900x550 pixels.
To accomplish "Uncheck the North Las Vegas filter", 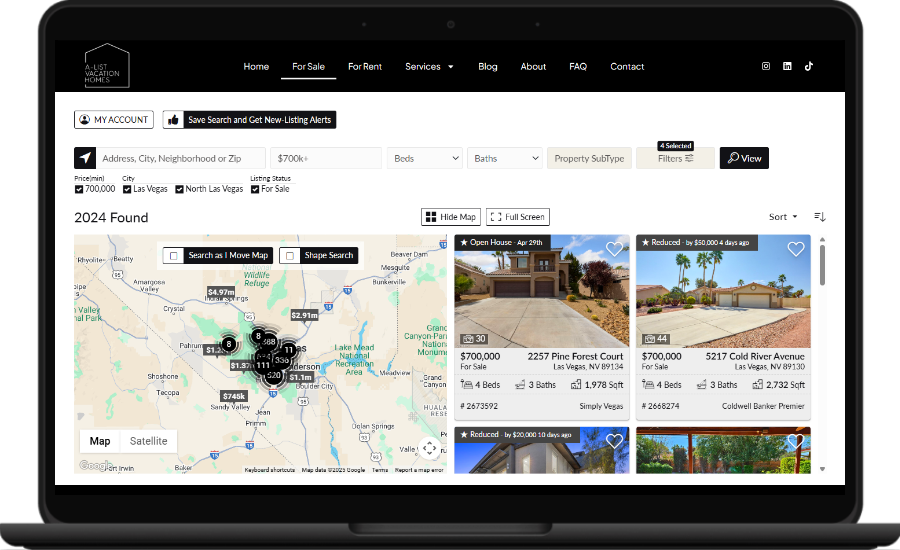I will (180, 189).
